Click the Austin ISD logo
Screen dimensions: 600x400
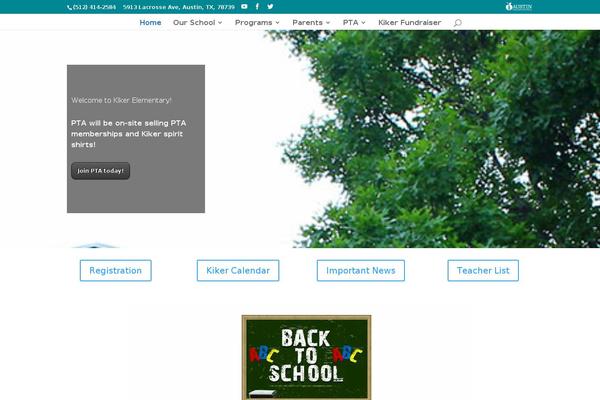[519, 7]
